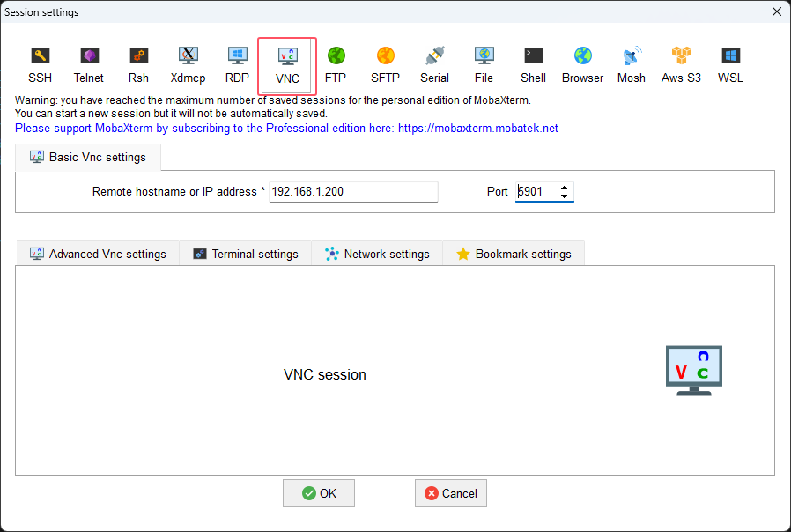
Task: Confirm session with the OK button
Action: [319, 493]
